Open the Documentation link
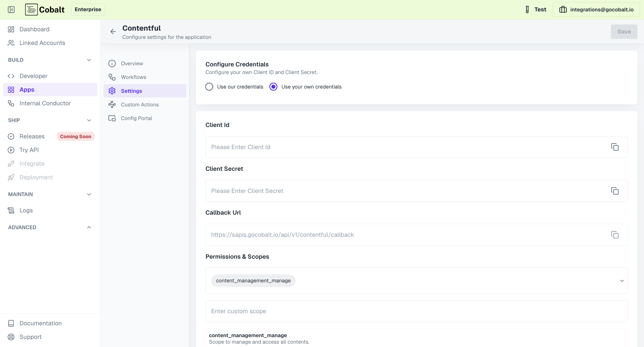Screen dimensions: 644x347 40,323
